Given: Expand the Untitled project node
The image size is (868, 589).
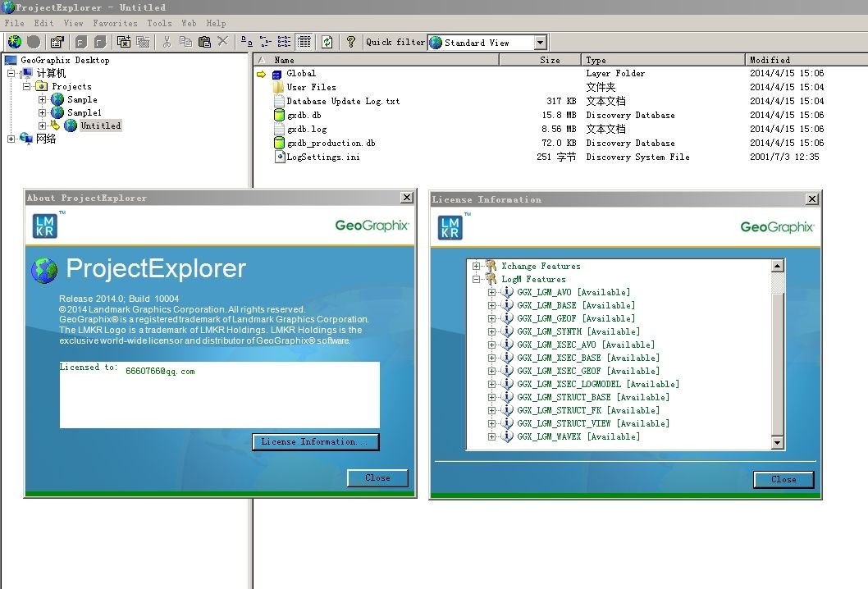Looking at the screenshot, I should pyautogui.click(x=42, y=126).
